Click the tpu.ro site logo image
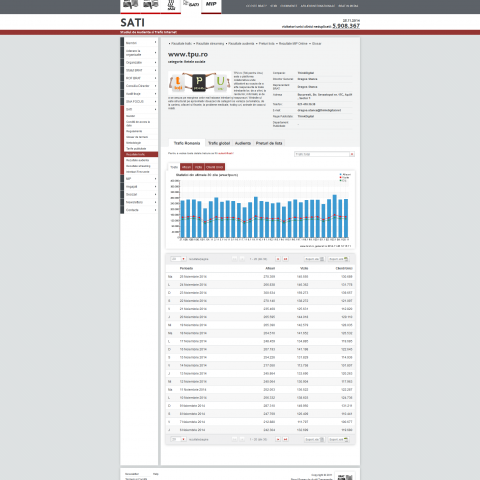Image resolution: width=480 pixels, height=480 pixels. tap(200, 82)
